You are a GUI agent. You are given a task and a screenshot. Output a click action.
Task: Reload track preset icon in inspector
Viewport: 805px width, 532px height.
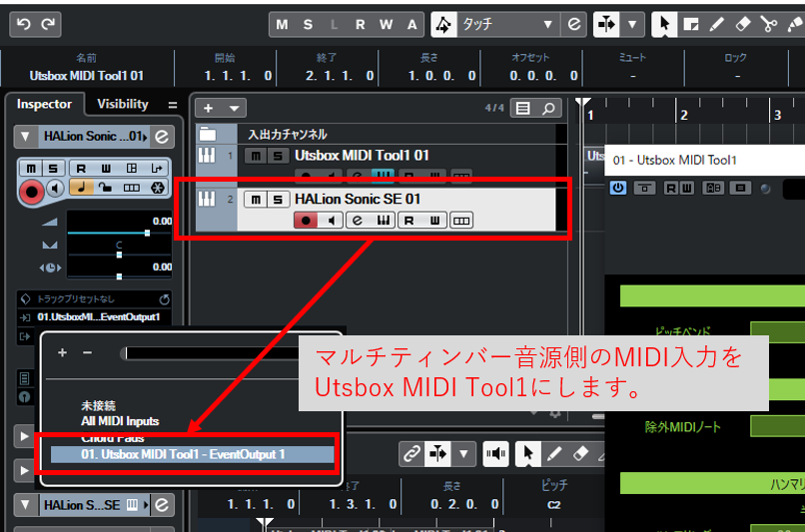pyautogui.click(x=164, y=299)
